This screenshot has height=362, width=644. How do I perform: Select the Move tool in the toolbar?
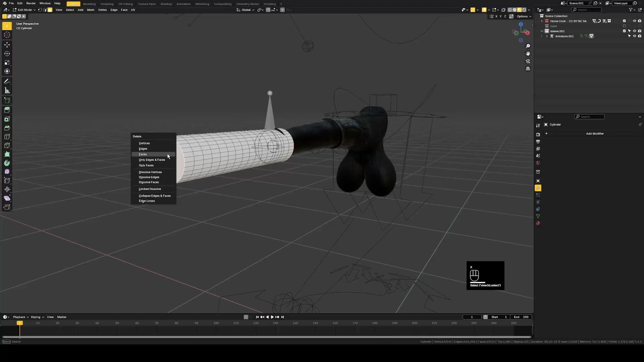point(7,45)
